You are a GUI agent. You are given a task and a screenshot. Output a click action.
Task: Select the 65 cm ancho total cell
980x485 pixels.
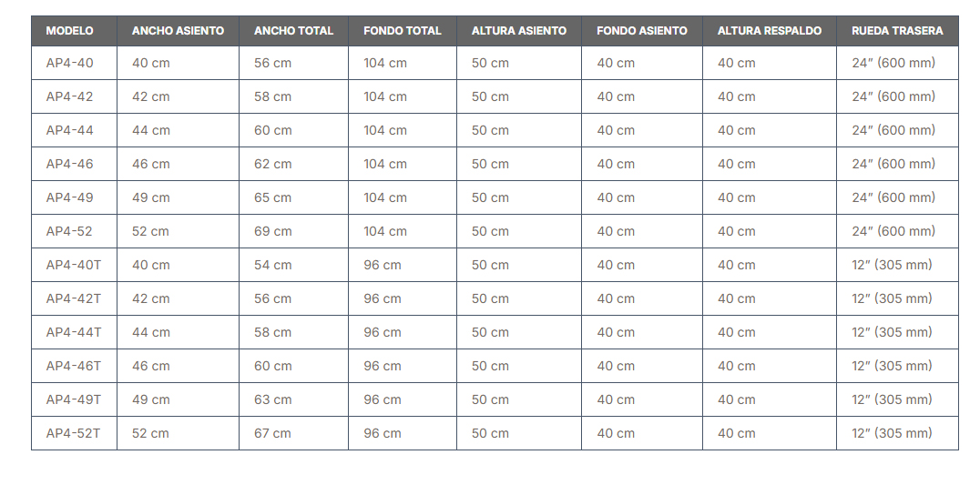(272, 198)
